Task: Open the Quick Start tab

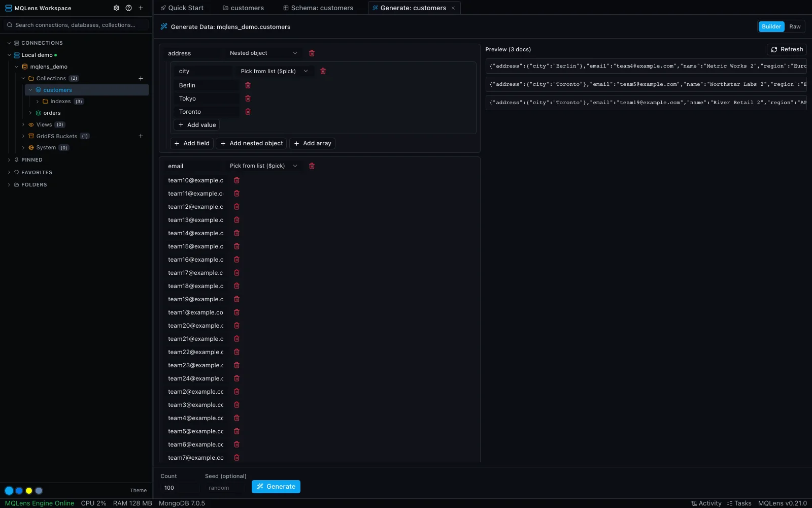Action: tap(182, 8)
